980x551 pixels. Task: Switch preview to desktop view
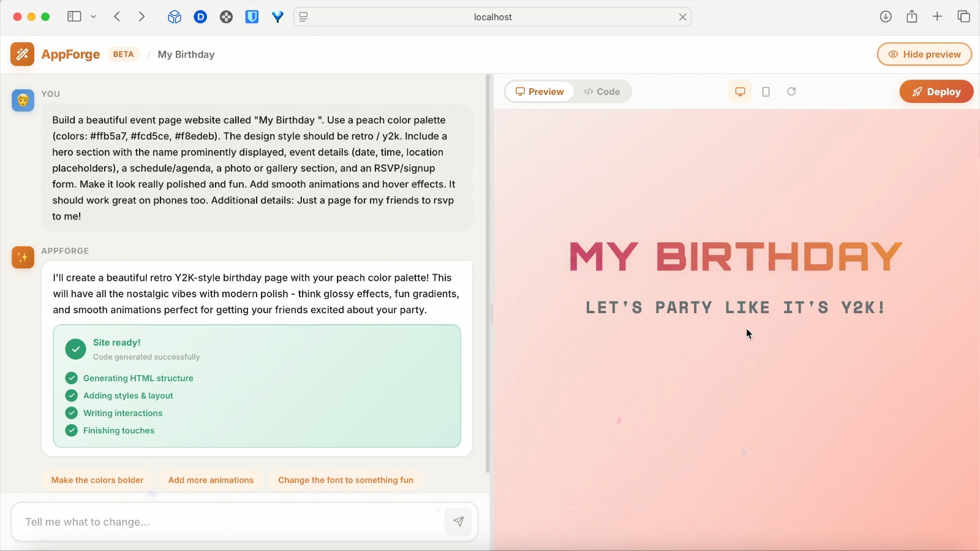pos(740,91)
